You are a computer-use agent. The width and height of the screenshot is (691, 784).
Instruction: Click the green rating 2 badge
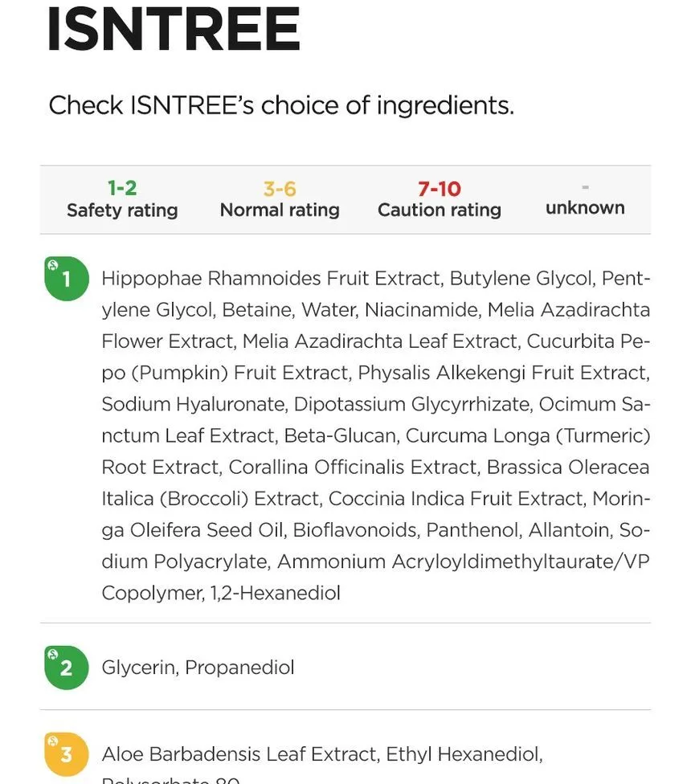tap(67, 668)
